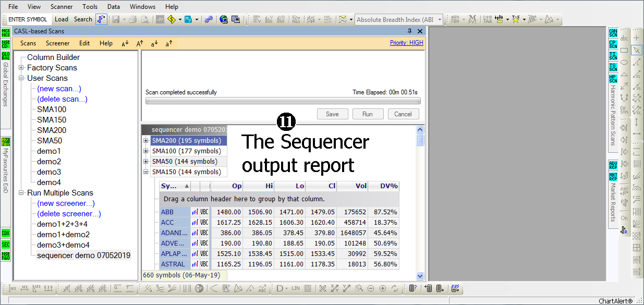The image size is (644, 305).
Task: Open the CAN SCN harmonic scan icon
Action: point(613,33)
